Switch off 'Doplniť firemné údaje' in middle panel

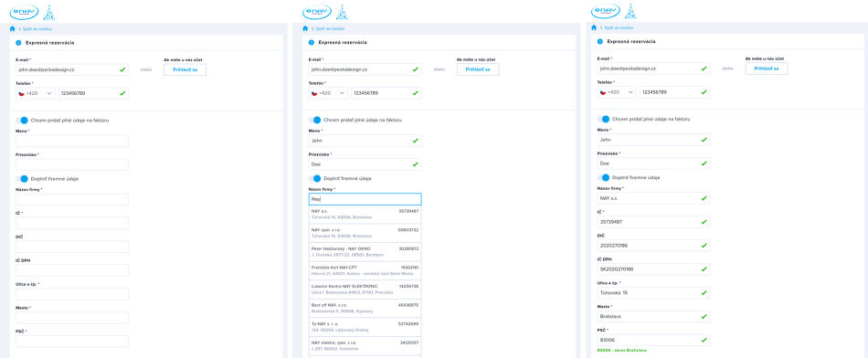coord(314,179)
